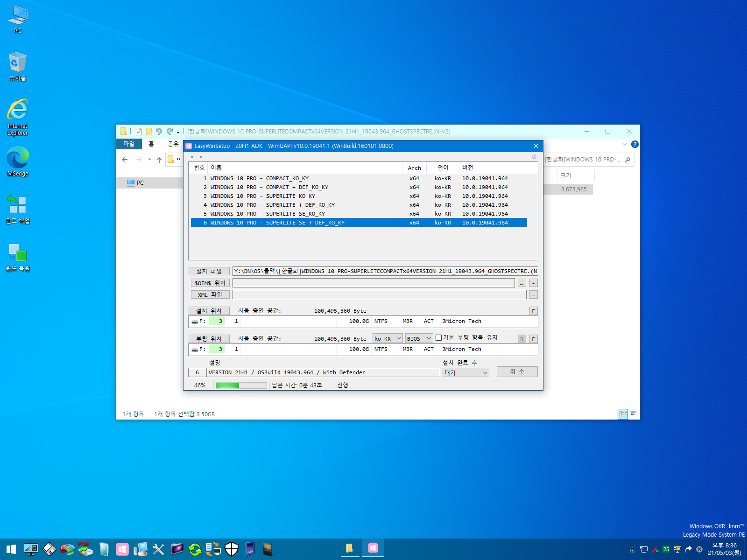747x560 pixels.
Task: Open the 홈 ribbon tab in Explorer
Action: click(151, 144)
